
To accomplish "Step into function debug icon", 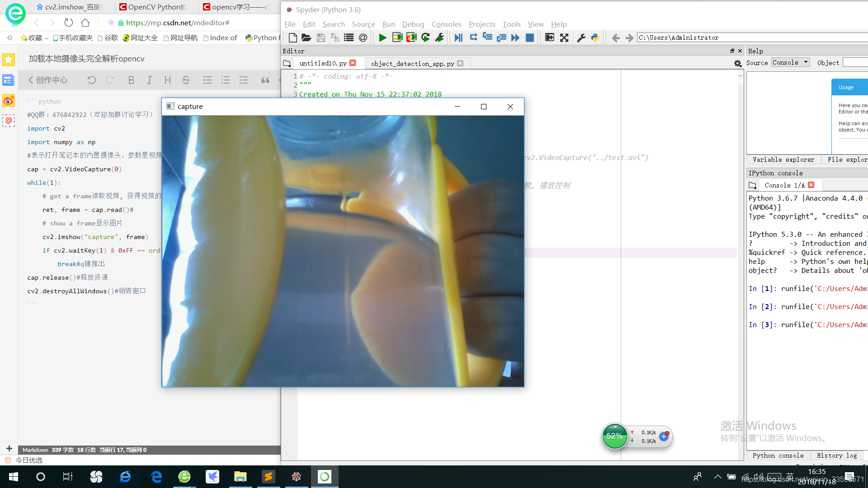I will click(487, 38).
